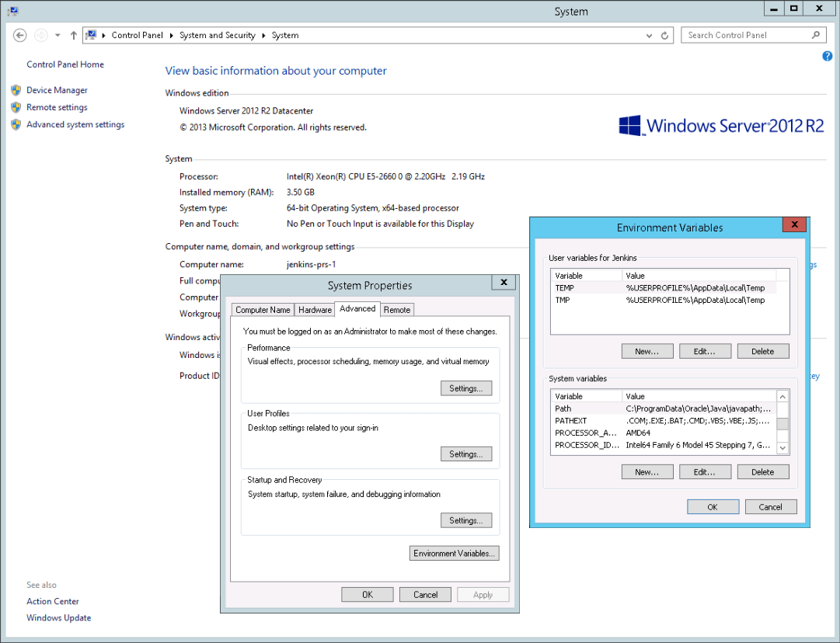
Task: Open Windows Update link in sidebar
Action: (x=59, y=618)
